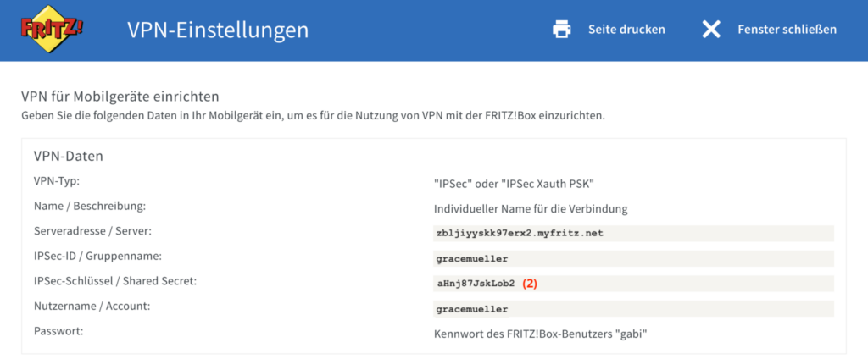Click the X close-window icon
Screen dimensions: 868x359
(x=711, y=30)
